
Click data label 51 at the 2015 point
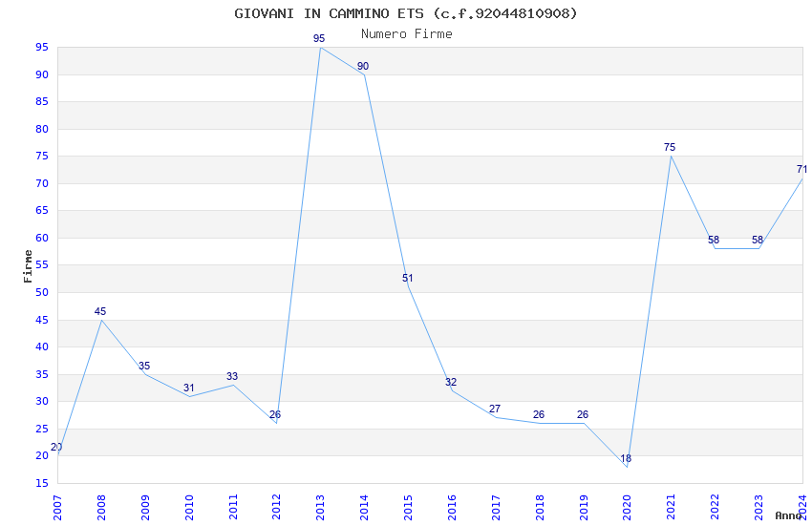coord(408,279)
